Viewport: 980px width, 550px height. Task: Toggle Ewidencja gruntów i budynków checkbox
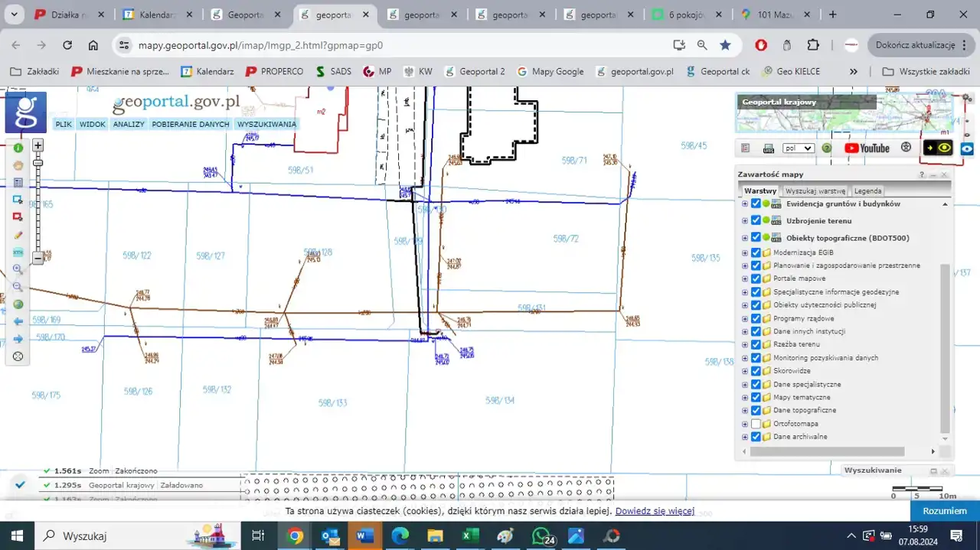(x=756, y=203)
